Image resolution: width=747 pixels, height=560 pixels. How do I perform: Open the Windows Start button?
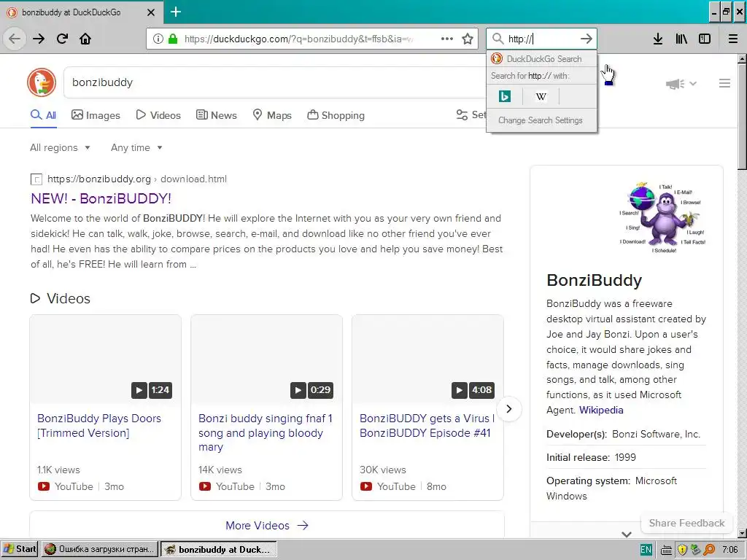coord(20,550)
